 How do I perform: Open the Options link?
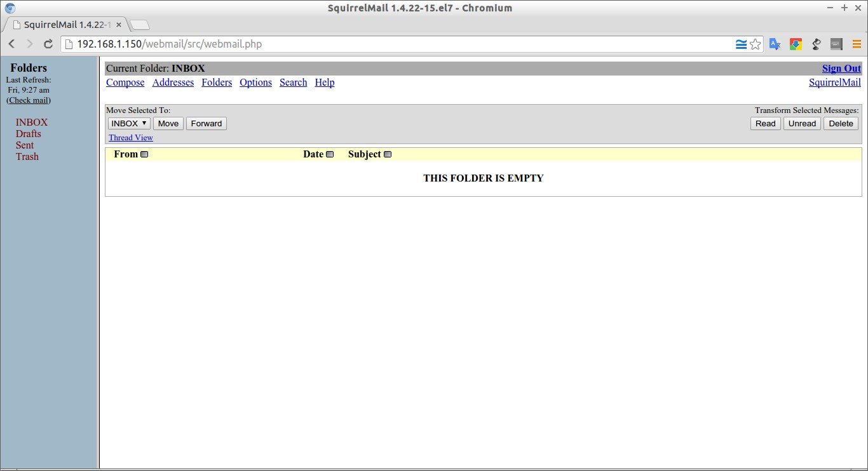pyautogui.click(x=255, y=83)
